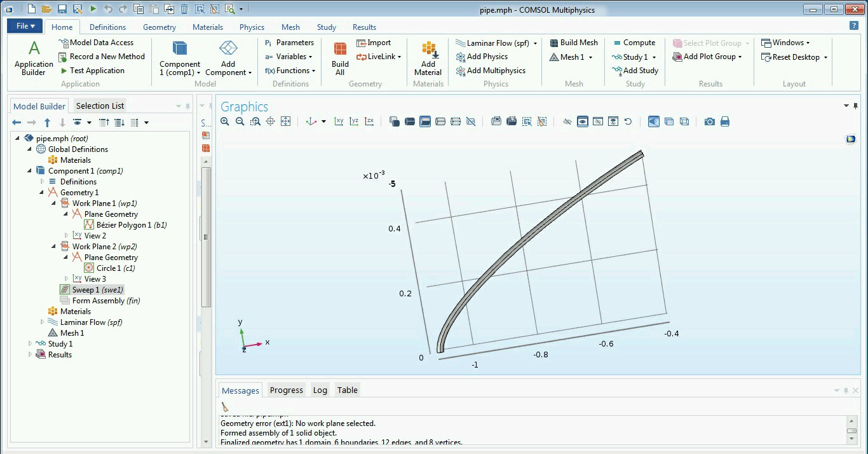Click the Save icon in quick access toolbar
The height and width of the screenshot is (454, 868).
[62, 9]
